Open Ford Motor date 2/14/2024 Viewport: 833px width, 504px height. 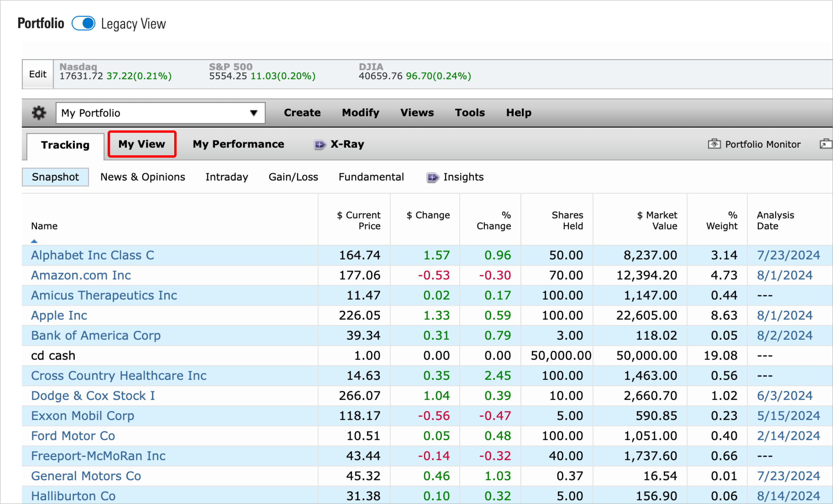788,436
